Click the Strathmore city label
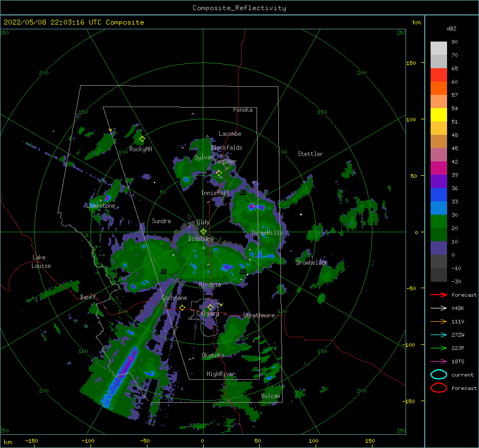 pos(259,315)
